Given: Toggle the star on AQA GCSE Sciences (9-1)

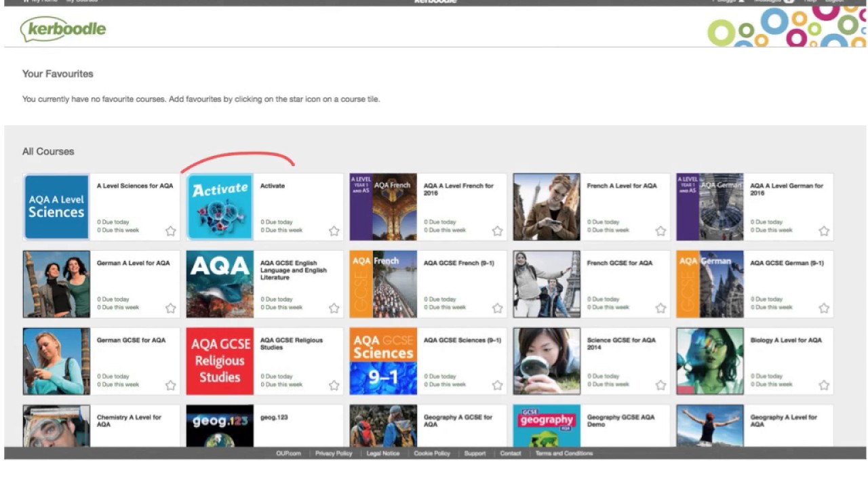Looking at the screenshot, I should tap(498, 386).
